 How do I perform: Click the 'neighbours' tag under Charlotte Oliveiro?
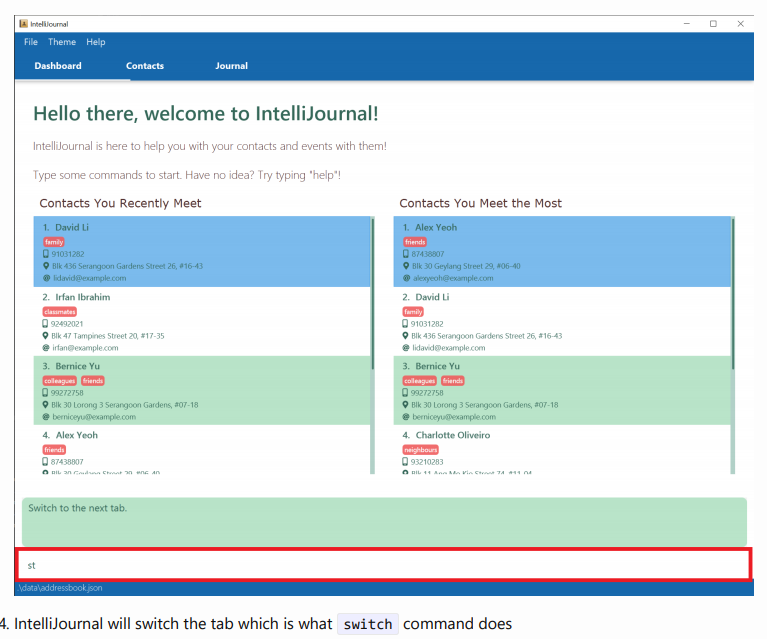coord(421,450)
